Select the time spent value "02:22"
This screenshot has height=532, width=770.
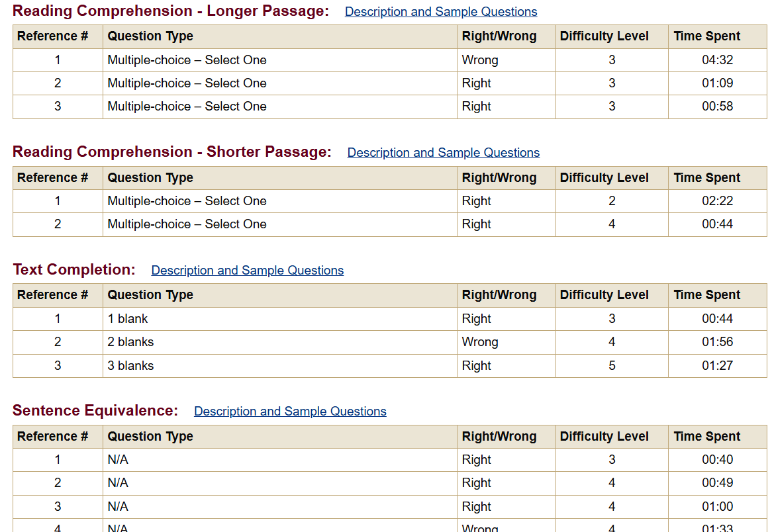point(718,200)
